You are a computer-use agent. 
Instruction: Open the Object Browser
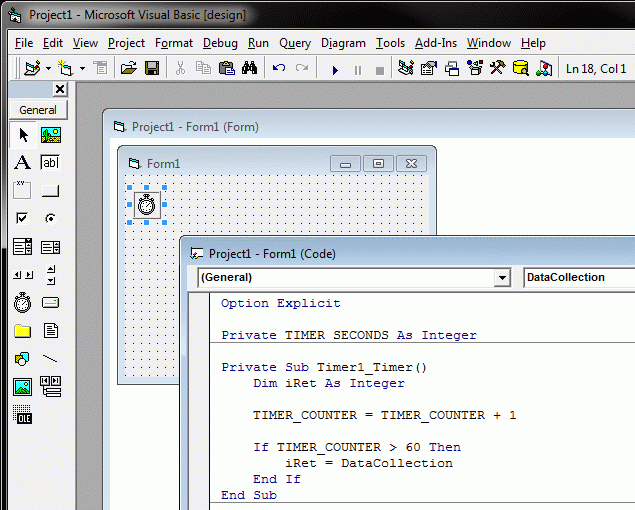475,68
